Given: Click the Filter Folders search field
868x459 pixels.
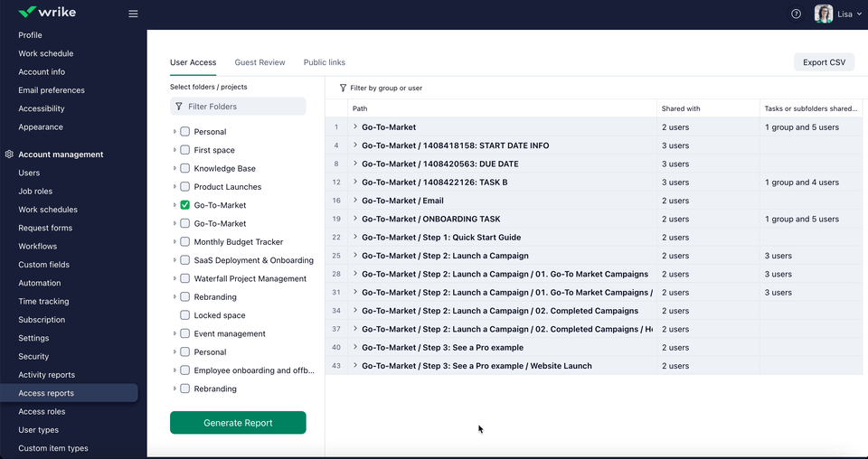Looking at the screenshot, I should 244,107.
